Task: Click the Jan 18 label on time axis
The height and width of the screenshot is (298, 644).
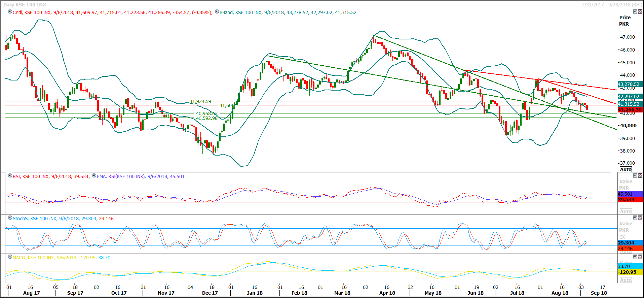Action: coord(255,293)
